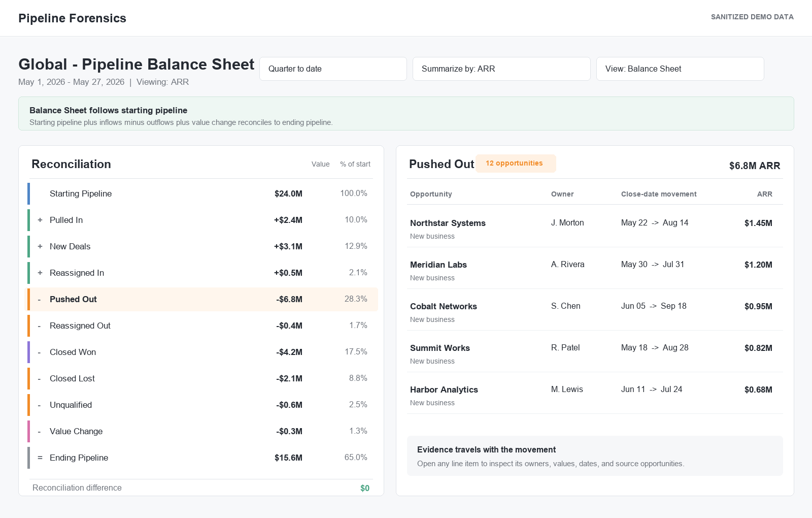Click the Close-date movement column header
Image resolution: width=812 pixels, height=518 pixels.
click(x=659, y=194)
